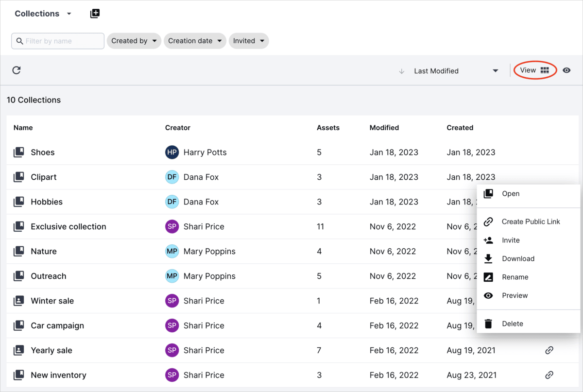This screenshot has height=392, width=583.
Task: Click the Name column header
Action: [23, 127]
